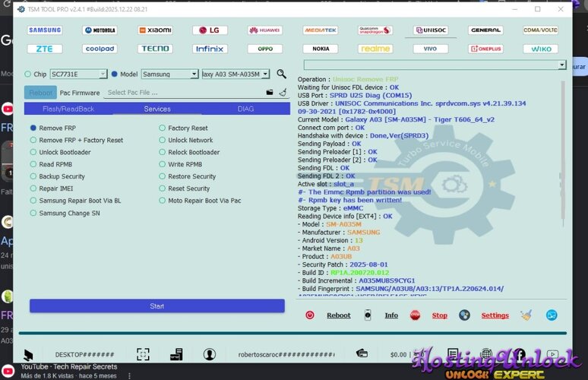This screenshot has height=380, width=588.
Task: Click the Reboot button beside Pac Firmware
Action: (40, 93)
